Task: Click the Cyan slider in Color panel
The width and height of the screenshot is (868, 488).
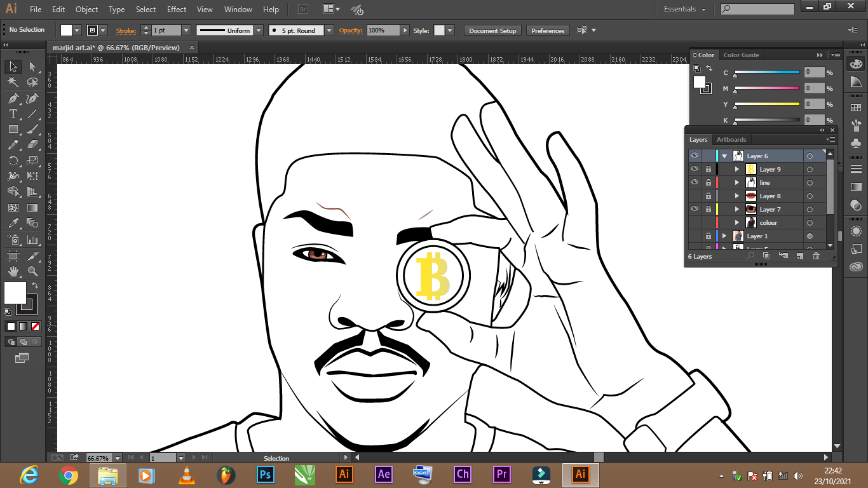Action: (767, 72)
